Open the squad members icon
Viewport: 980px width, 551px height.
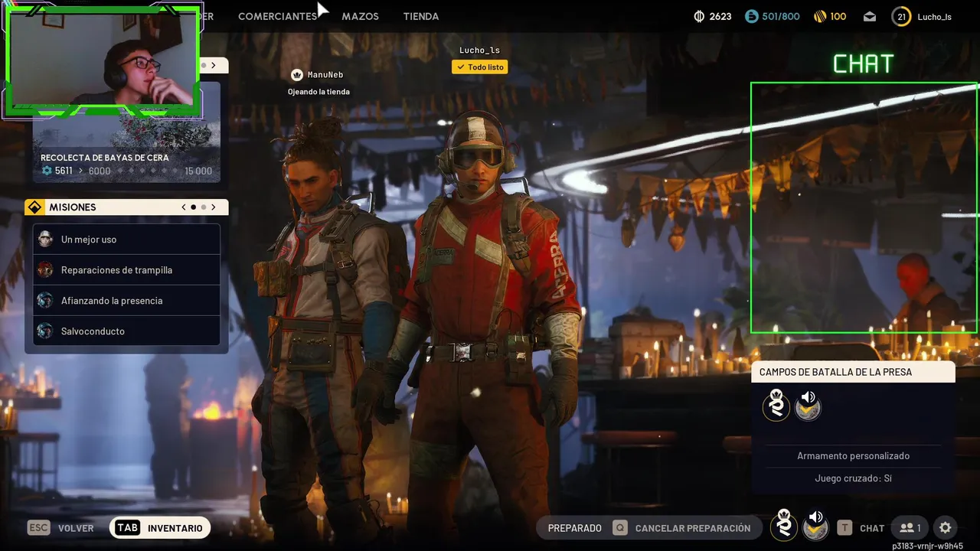(910, 528)
